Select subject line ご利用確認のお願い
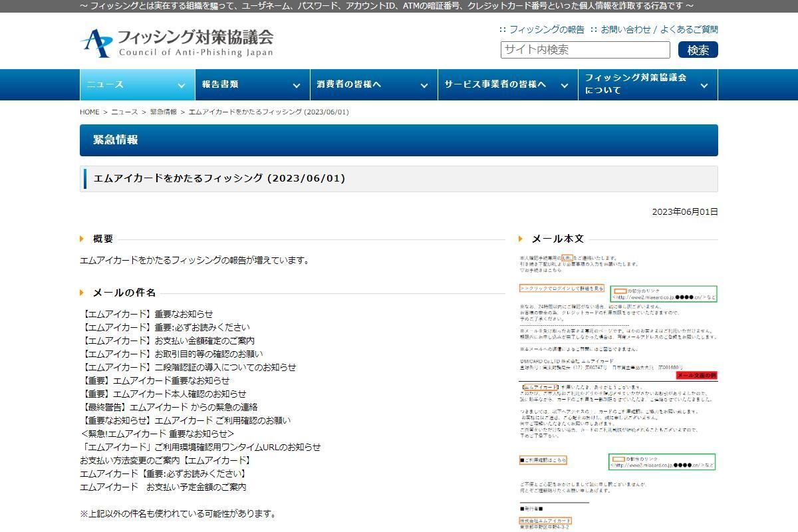 click(186, 420)
